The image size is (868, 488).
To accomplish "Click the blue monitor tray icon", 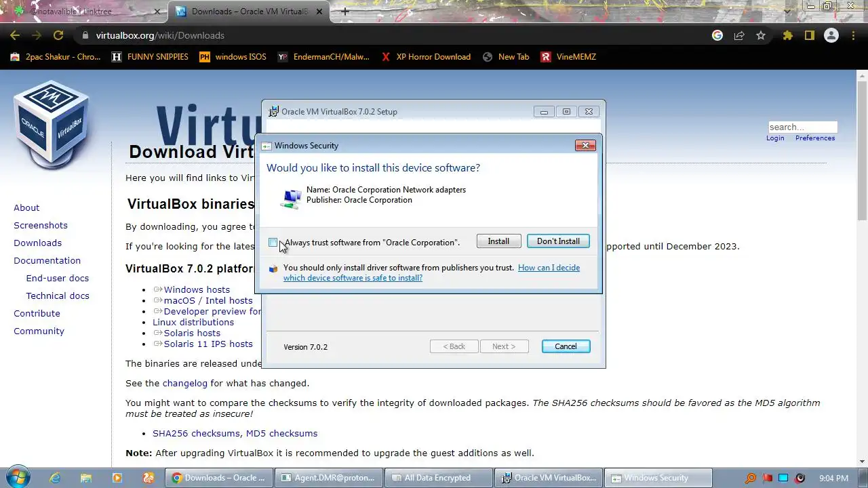I will 783,478.
